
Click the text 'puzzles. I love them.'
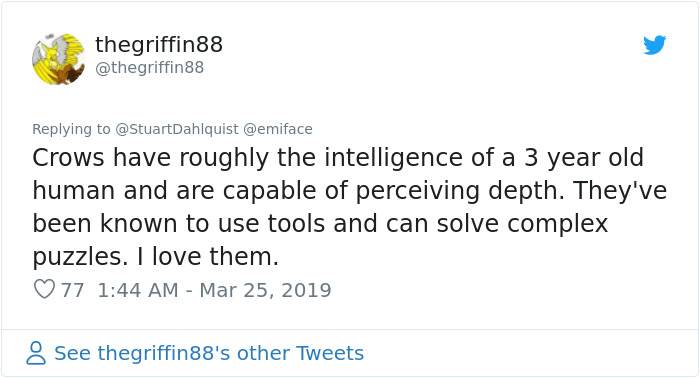coord(155,257)
